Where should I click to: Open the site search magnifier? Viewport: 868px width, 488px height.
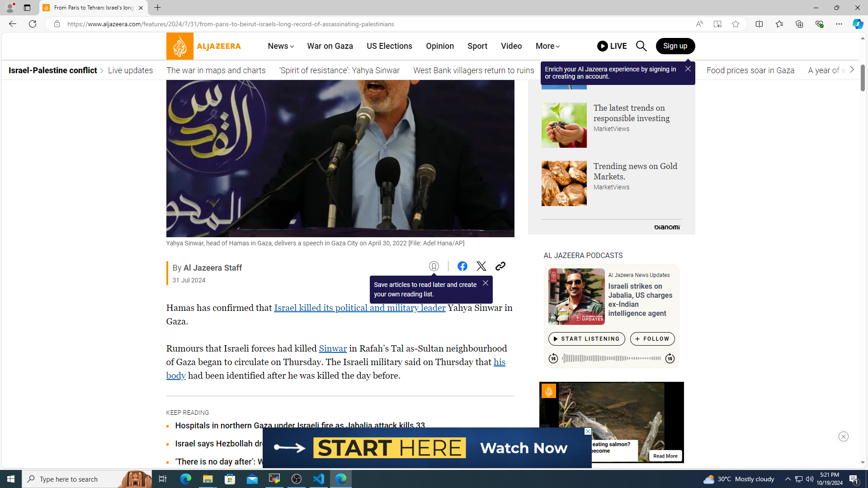(x=641, y=46)
